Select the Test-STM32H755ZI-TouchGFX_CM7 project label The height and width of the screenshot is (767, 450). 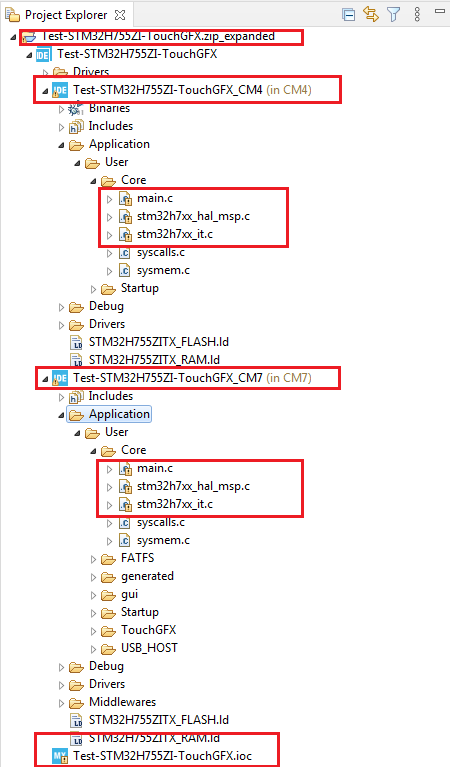tap(168, 378)
